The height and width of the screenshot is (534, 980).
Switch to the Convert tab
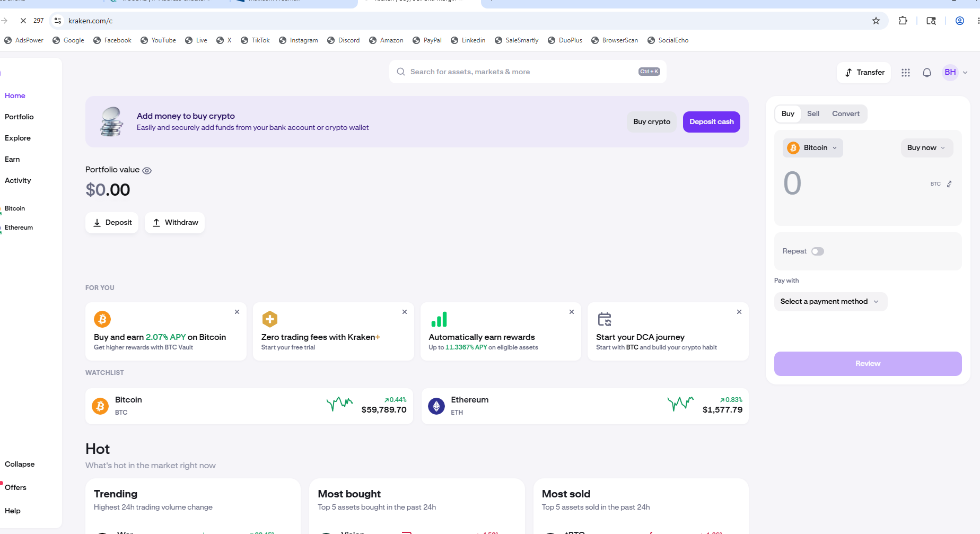click(846, 113)
